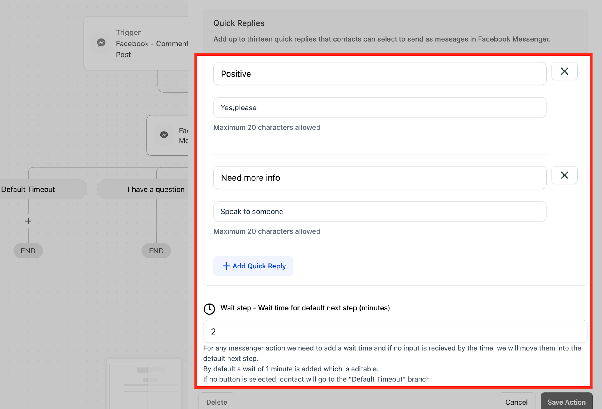Remove the Positive quick reply

point(564,71)
